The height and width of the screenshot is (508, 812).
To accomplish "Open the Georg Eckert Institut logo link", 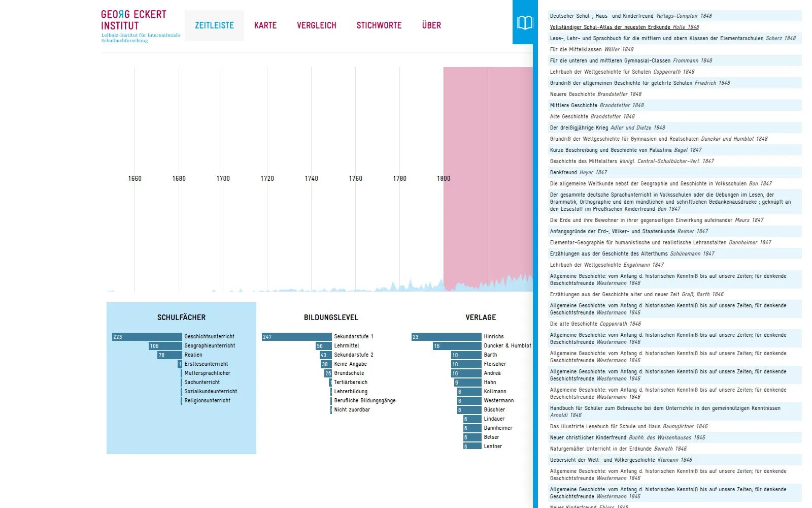I will pyautogui.click(x=140, y=26).
